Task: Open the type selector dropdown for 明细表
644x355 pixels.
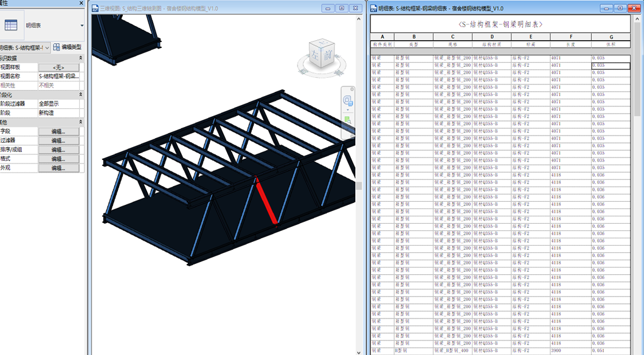Action: pyautogui.click(x=82, y=26)
